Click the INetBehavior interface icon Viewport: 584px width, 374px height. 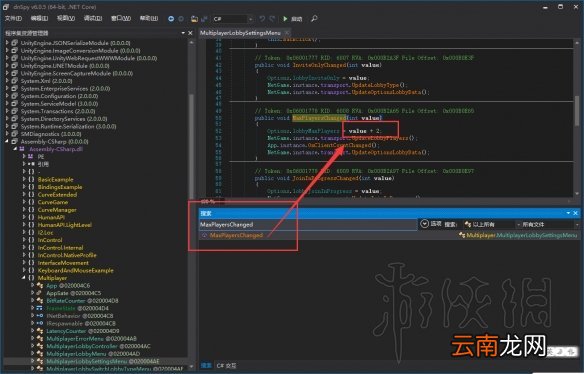coord(39,316)
